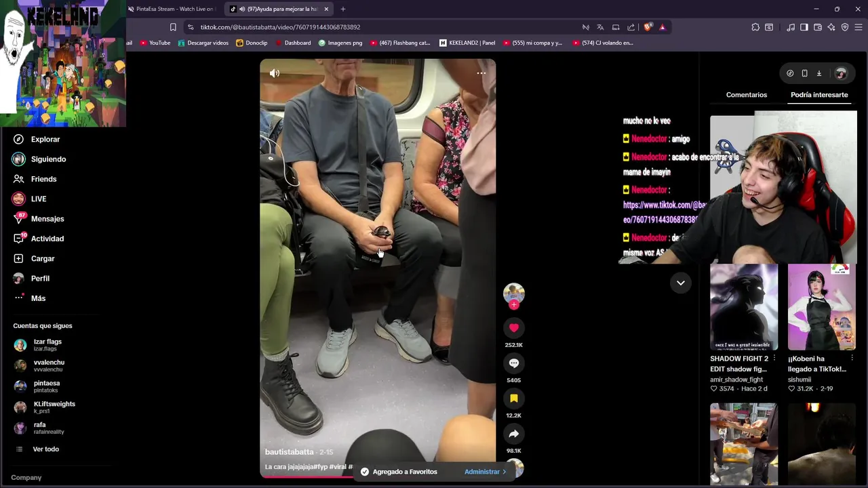Image resolution: width=868 pixels, height=488 pixels.
Task: Toggle the browser sidebar panel icon
Action: tap(804, 27)
